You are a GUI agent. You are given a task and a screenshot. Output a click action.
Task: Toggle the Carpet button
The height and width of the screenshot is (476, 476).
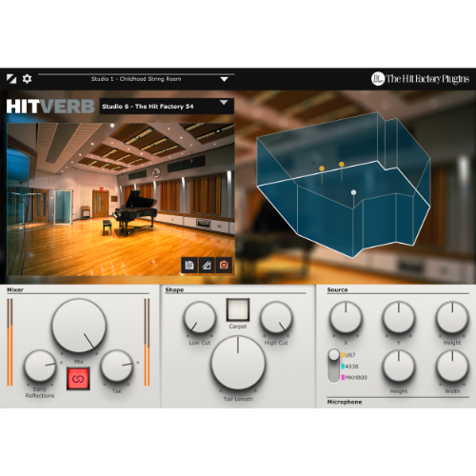point(238,309)
